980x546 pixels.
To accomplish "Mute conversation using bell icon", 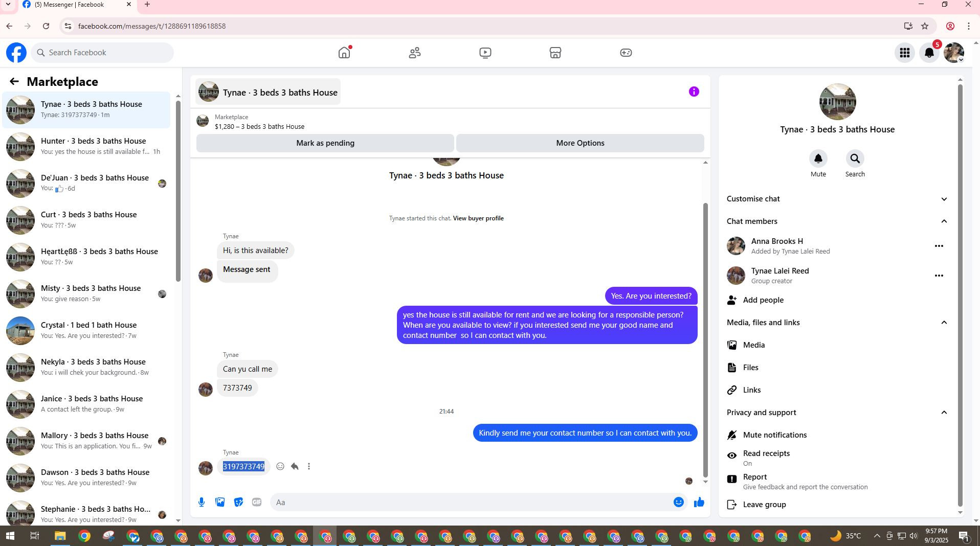I will [x=818, y=159].
